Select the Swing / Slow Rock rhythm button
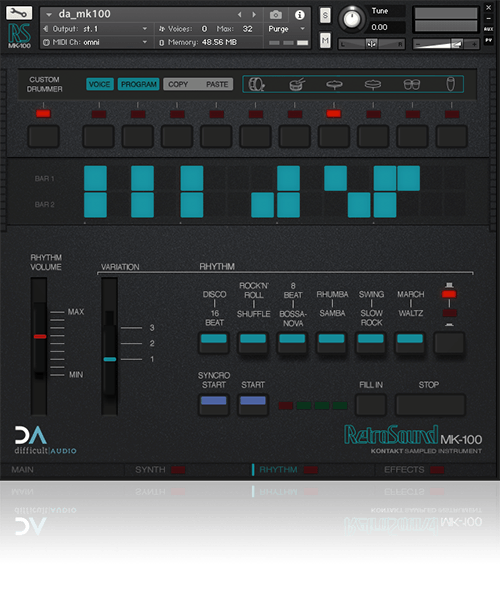The image size is (500, 589). pyautogui.click(x=371, y=343)
